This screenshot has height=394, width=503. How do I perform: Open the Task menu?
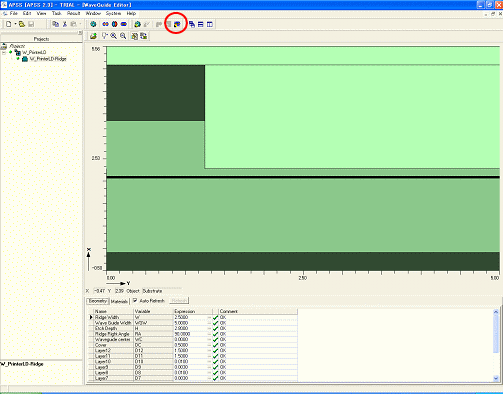56,13
